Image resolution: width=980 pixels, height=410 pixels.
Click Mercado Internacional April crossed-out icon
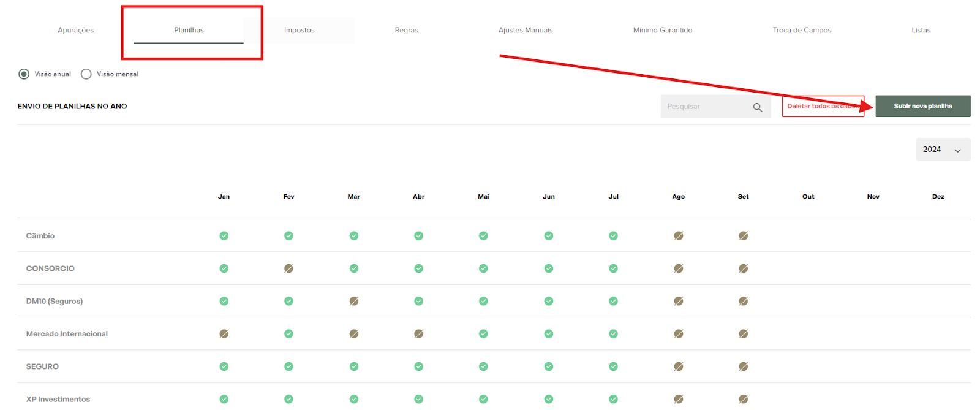418,334
